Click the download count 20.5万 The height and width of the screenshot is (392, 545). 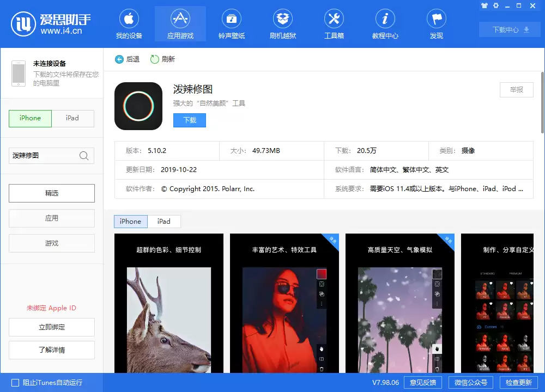click(367, 151)
